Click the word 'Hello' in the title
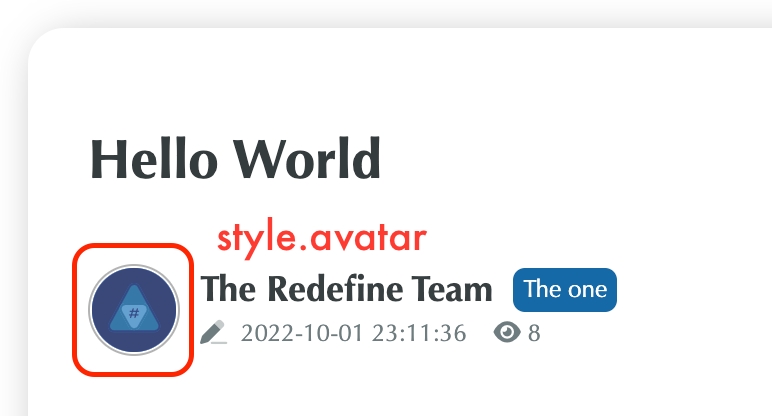Screen dimensions: 772x416 154,160
